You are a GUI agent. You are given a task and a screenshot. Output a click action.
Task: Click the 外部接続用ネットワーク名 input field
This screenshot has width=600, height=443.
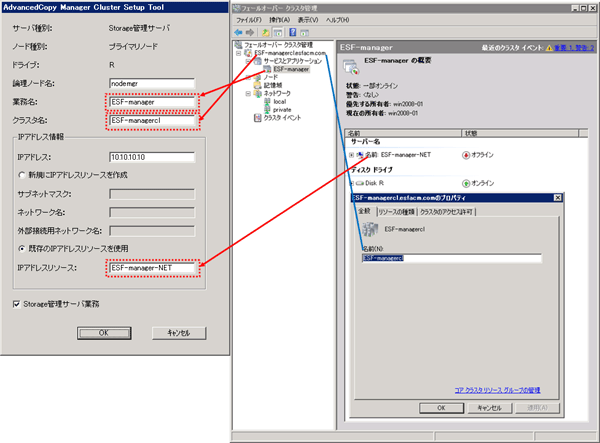pyautogui.click(x=152, y=231)
